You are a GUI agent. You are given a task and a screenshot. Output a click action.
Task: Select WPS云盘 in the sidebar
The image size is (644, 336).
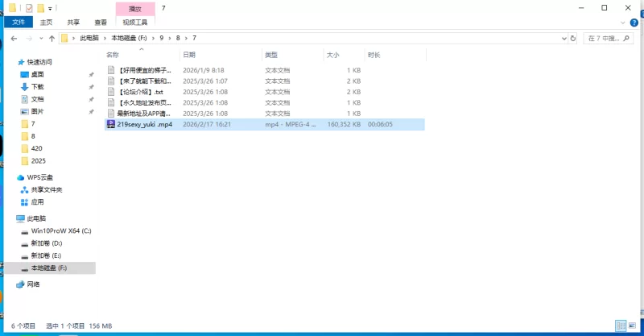tap(39, 177)
